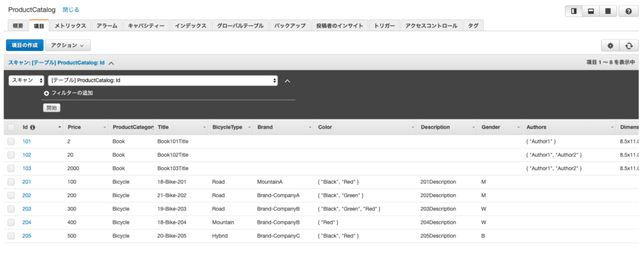Screen dimensions: 644x256
Task: Open the Brand column dropdown arrow
Action: [x=310, y=127]
